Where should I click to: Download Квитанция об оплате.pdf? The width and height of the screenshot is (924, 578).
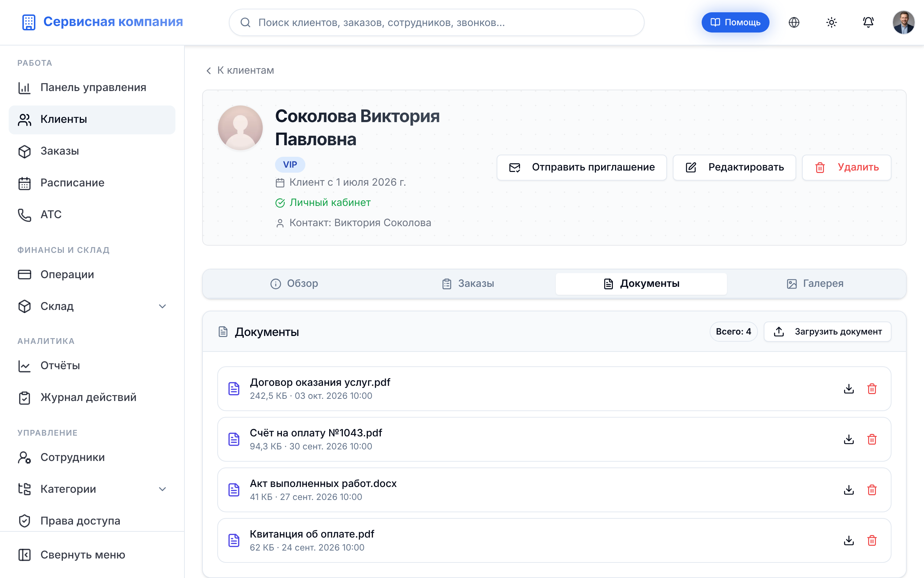click(x=849, y=540)
